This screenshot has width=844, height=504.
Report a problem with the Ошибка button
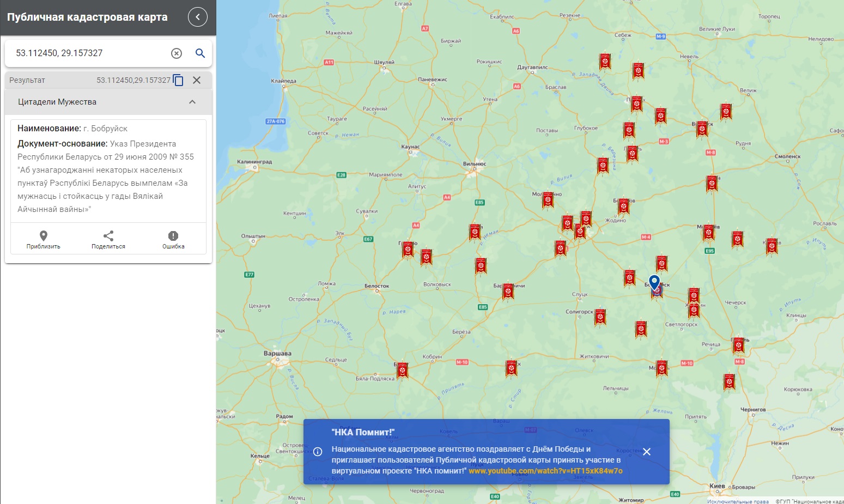coord(173,239)
